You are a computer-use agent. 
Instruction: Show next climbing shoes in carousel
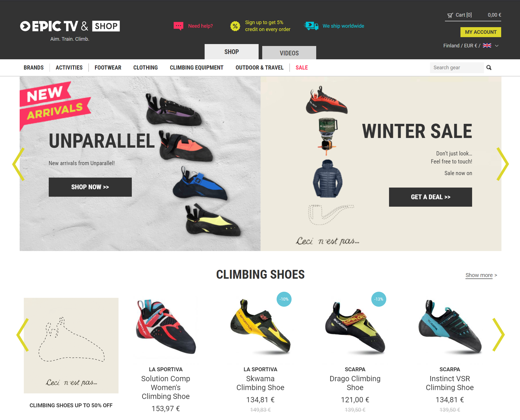click(x=498, y=335)
